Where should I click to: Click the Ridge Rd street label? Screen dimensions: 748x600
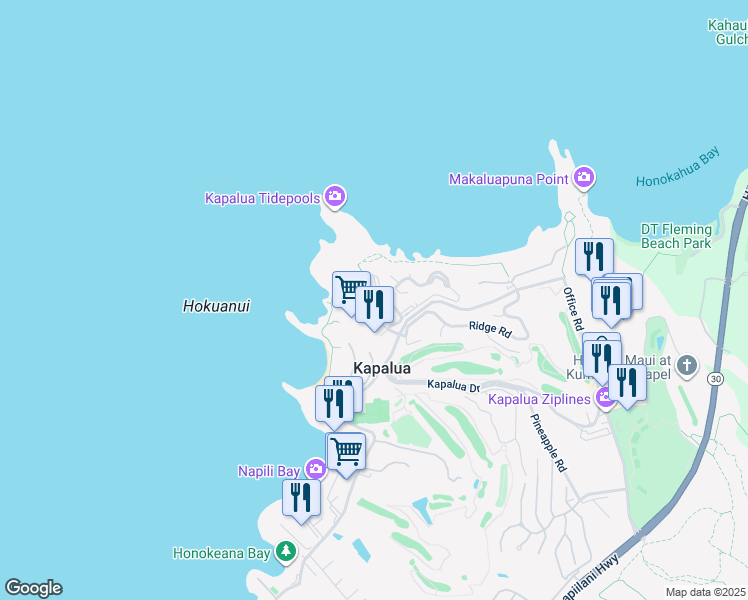point(490,329)
